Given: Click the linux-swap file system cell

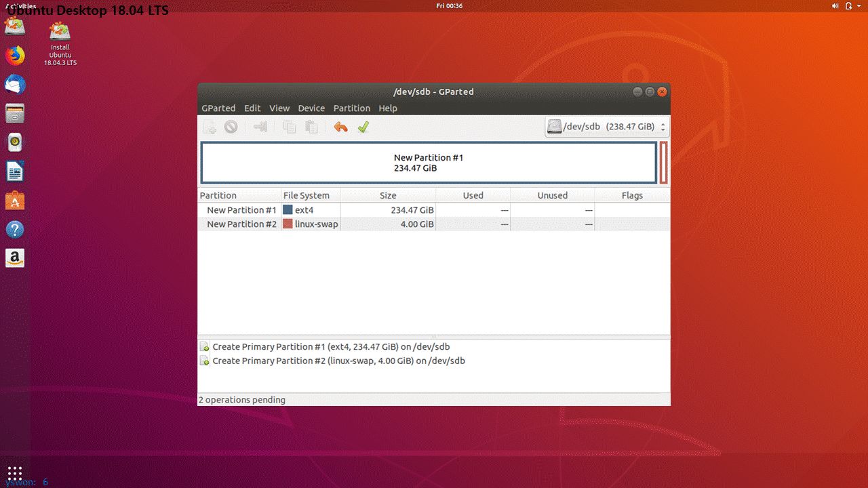Looking at the screenshot, I should [311, 224].
